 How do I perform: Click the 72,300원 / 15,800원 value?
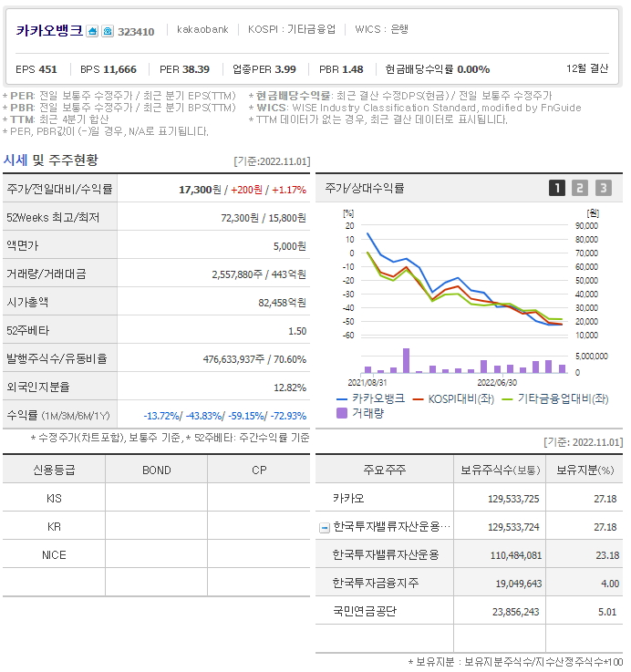tap(264, 218)
